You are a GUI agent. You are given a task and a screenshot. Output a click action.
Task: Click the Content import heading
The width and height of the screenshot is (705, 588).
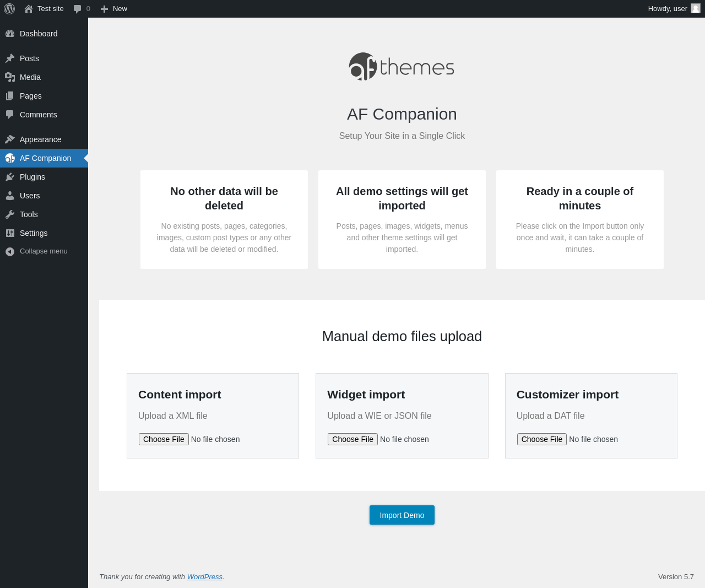pyautogui.click(x=180, y=395)
